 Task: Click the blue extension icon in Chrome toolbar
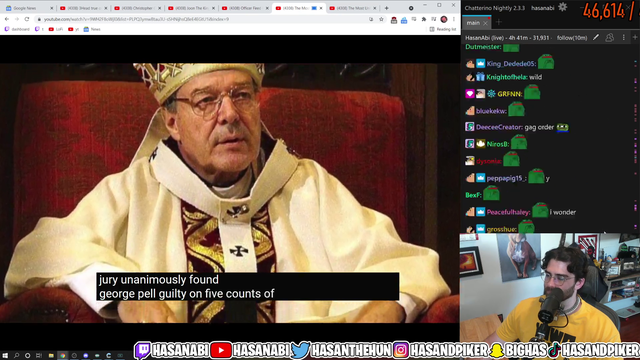[x=404, y=20]
